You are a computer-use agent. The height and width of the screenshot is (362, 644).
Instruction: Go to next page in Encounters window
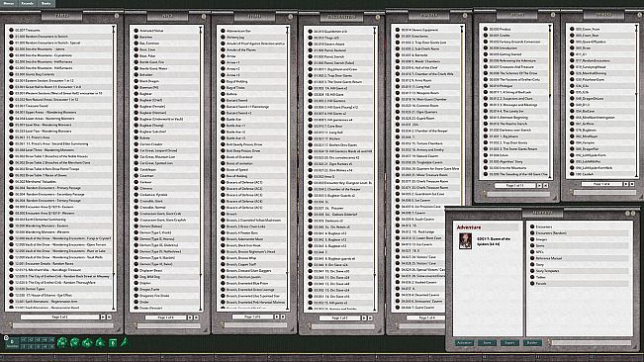[x=364, y=317]
